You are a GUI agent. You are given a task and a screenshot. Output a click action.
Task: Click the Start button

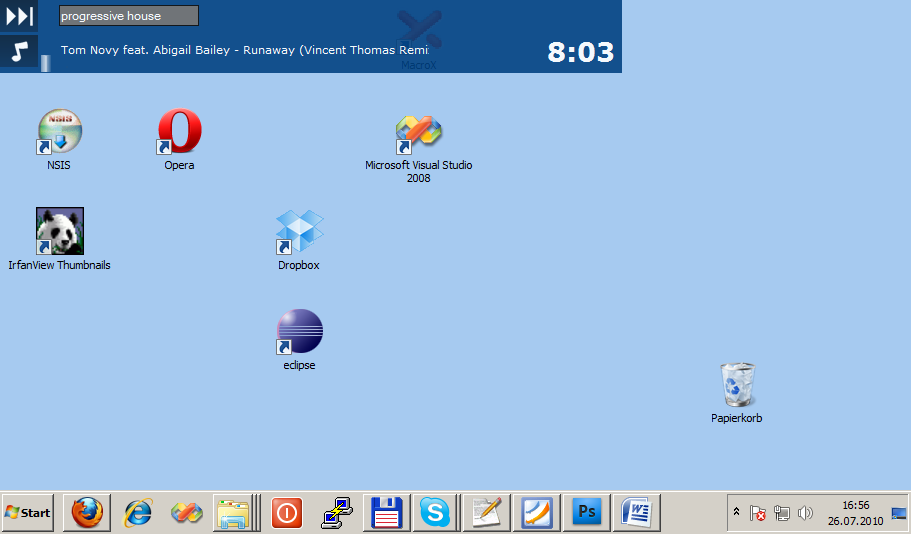pyautogui.click(x=28, y=513)
